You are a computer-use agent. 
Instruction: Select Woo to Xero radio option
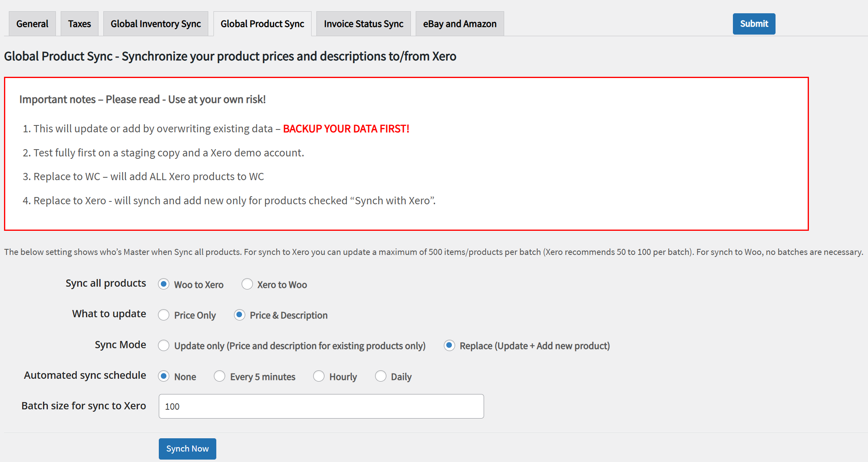[164, 284]
